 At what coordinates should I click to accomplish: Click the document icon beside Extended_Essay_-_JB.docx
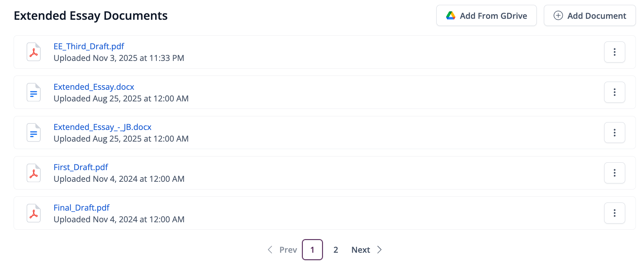point(34,133)
